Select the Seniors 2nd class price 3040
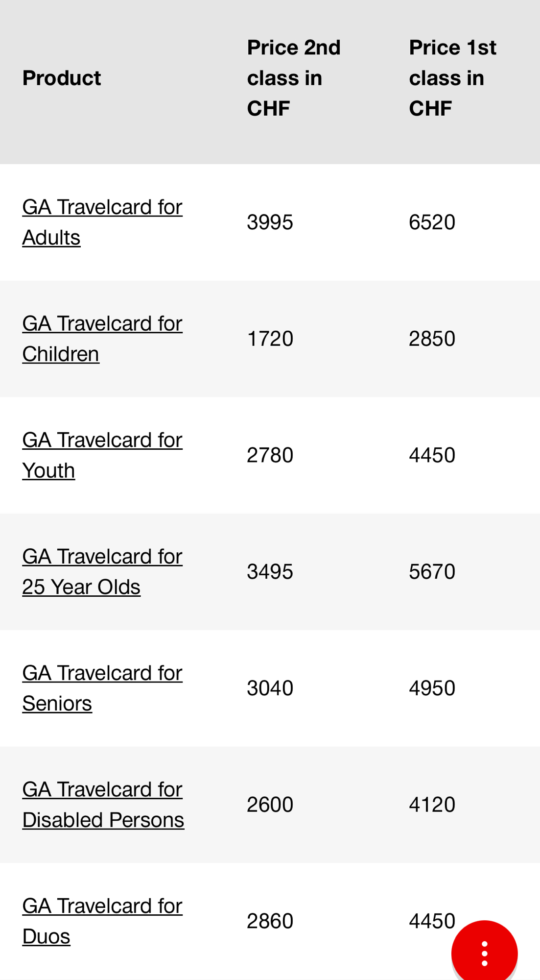 pos(270,688)
